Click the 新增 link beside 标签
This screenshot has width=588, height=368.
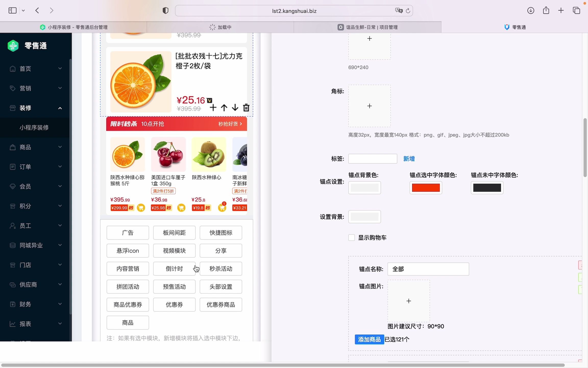pos(409,159)
